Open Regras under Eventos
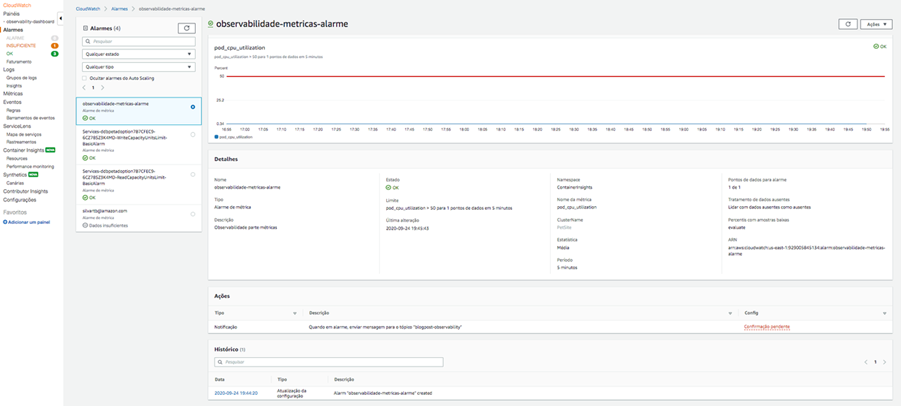 coord(13,110)
